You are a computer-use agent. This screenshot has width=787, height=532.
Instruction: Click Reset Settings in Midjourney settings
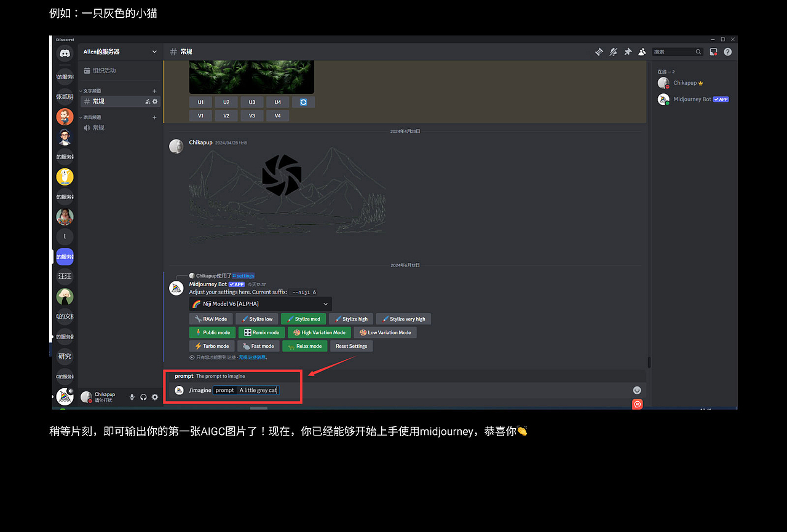351,346
